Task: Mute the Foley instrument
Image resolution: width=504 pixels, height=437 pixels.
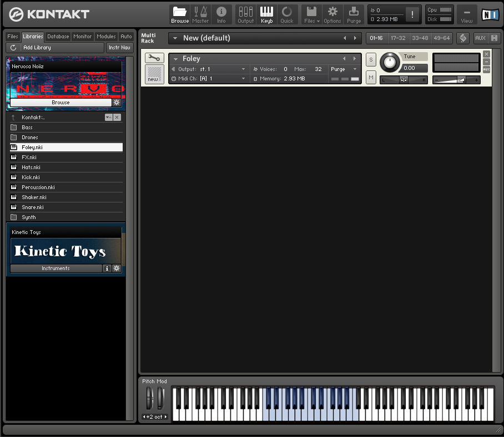Action: tap(371, 78)
